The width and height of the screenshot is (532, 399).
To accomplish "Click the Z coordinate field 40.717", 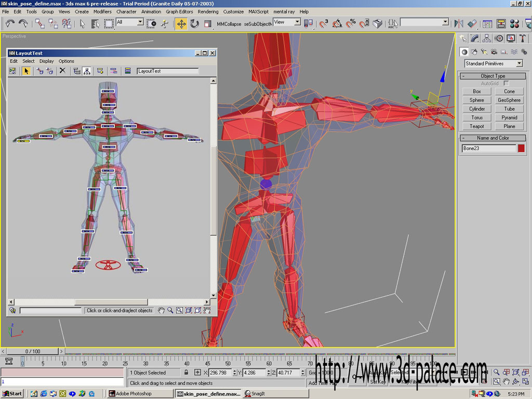I will (288, 373).
